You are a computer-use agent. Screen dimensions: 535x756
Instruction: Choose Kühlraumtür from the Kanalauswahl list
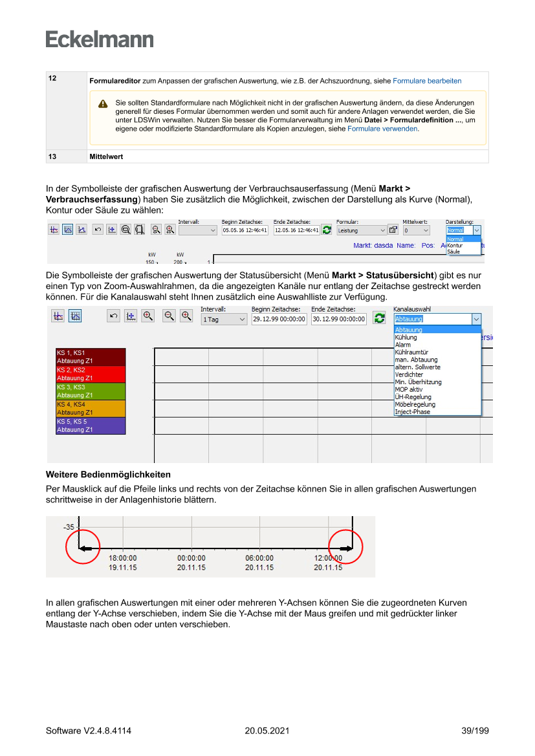[x=411, y=352]
